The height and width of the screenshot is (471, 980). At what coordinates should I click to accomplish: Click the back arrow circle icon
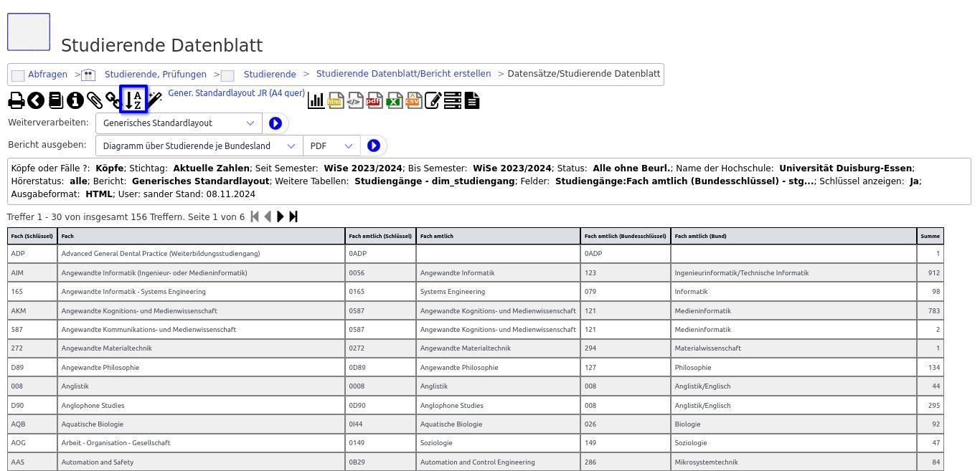pos(36,101)
